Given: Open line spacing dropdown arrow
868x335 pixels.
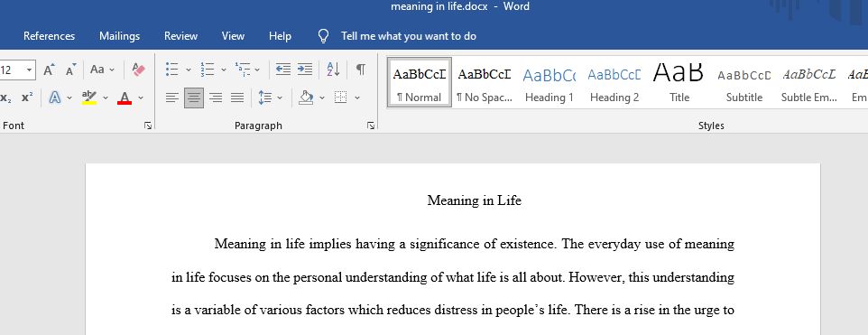Looking at the screenshot, I should (x=280, y=98).
